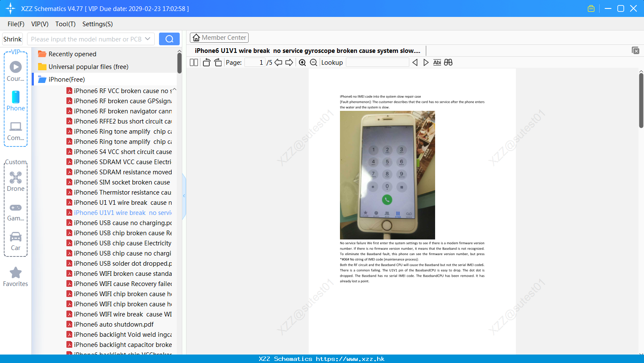Open the VIP(V) menu

pyautogui.click(x=40, y=24)
